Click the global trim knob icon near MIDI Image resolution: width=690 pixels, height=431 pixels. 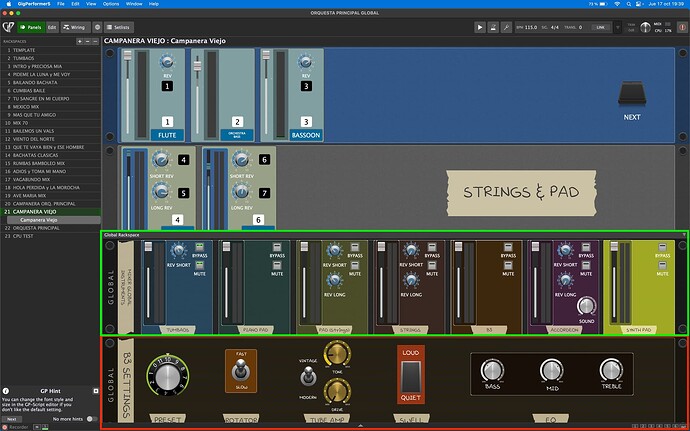645,27
